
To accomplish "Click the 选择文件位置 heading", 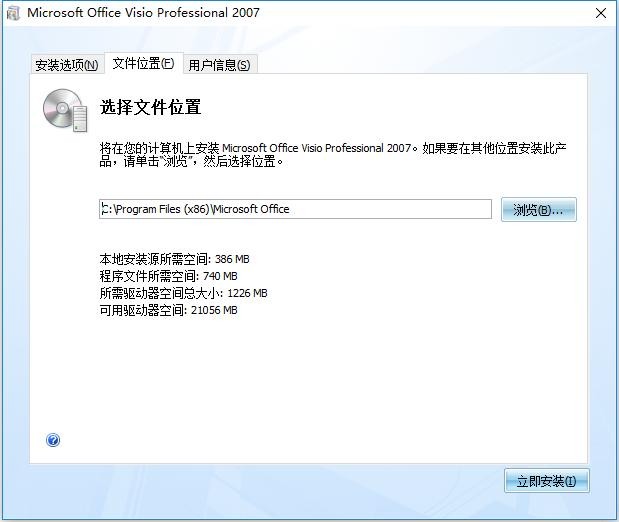I will click(x=150, y=107).
